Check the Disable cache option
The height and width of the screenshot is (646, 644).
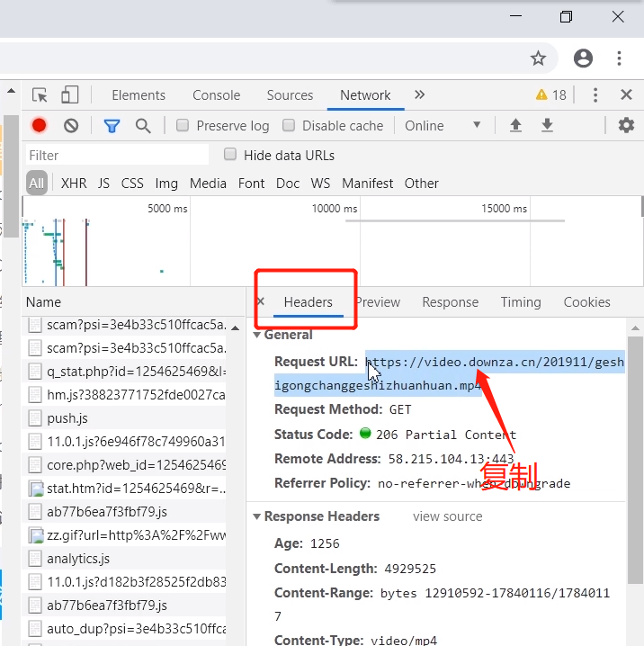(x=289, y=126)
